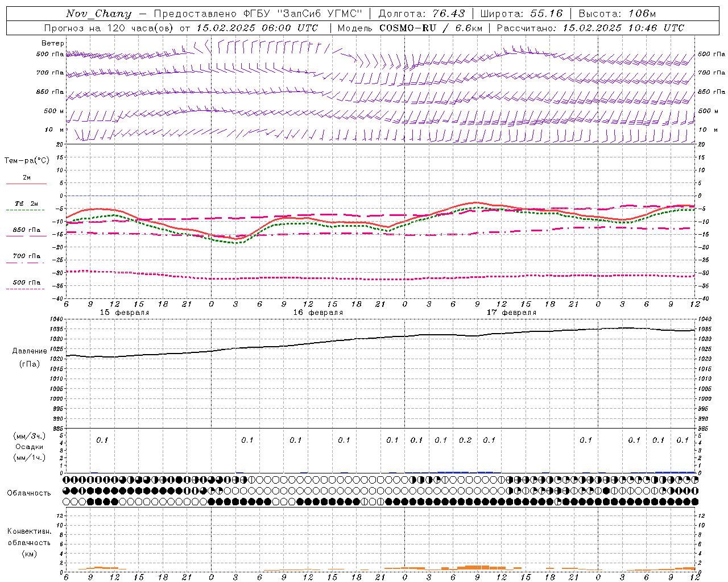
Task: Click the solid line sample under the 2м legend label
Action: [x=27, y=184]
